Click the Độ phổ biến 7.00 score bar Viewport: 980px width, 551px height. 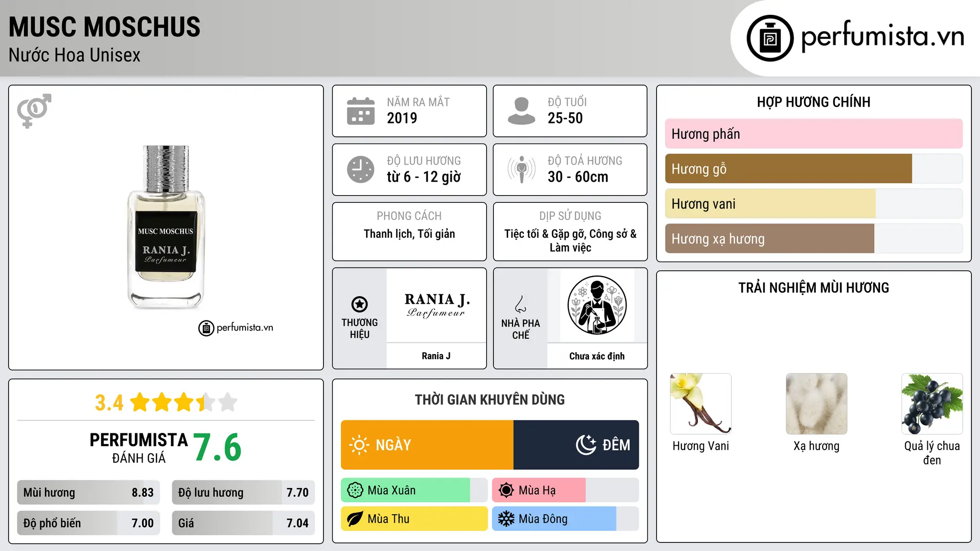coord(89,523)
